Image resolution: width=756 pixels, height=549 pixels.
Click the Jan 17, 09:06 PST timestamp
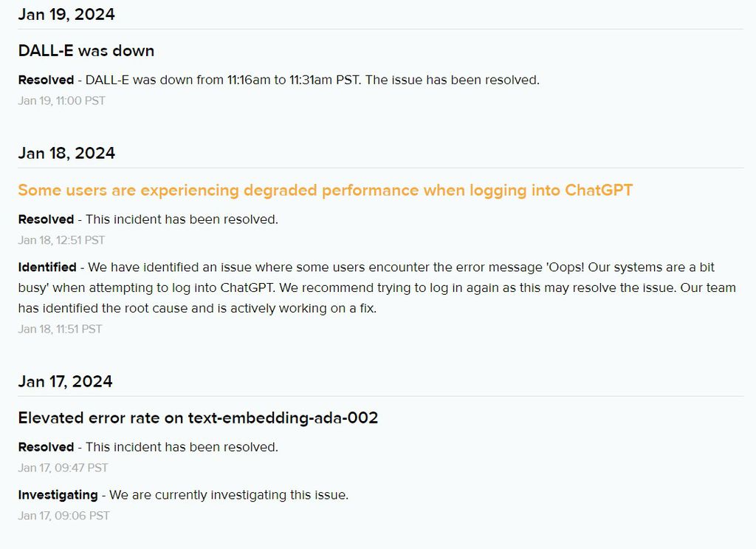pyautogui.click(x=63, y=516)
